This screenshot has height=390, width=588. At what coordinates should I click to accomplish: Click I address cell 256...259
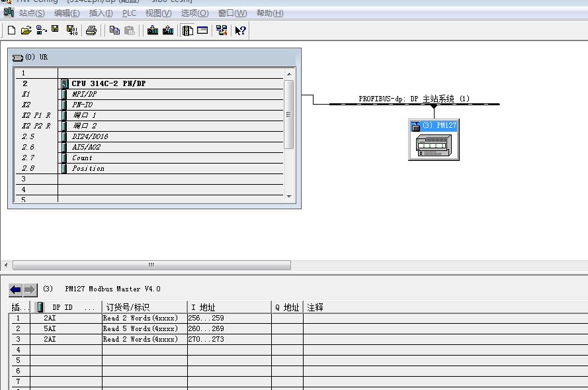coord(229,318)
